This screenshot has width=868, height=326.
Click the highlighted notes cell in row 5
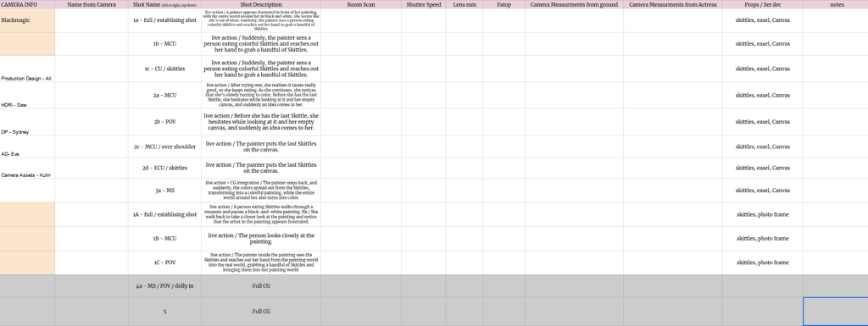[835, 312]
